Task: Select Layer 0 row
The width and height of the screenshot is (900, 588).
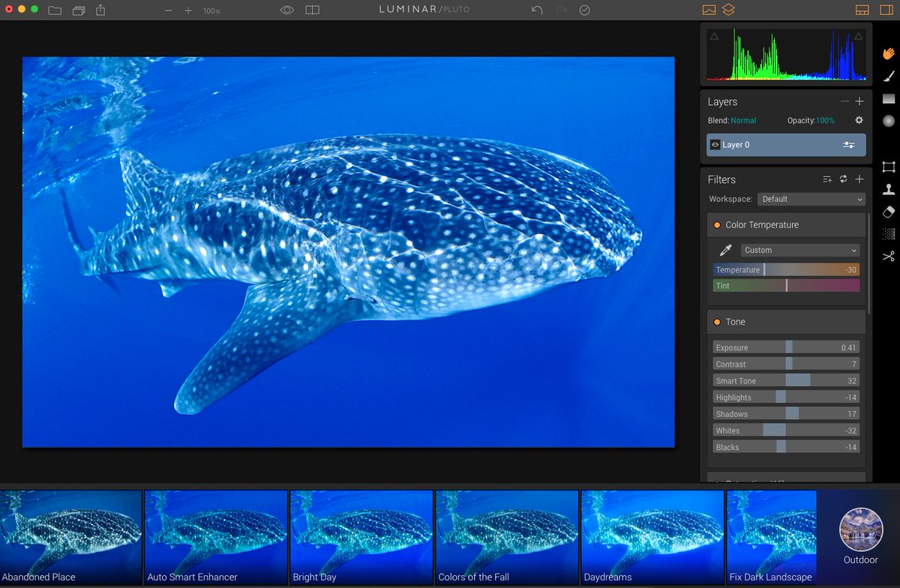Action: (x=786, y=145)
